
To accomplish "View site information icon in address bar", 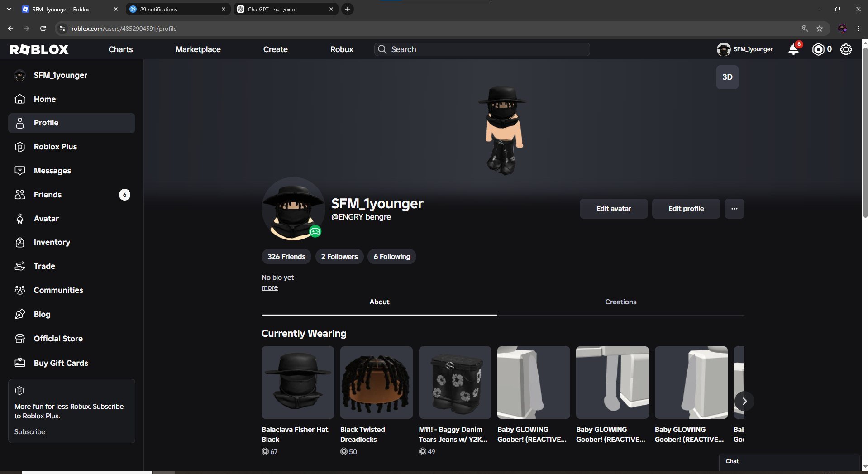I will 62,29.
